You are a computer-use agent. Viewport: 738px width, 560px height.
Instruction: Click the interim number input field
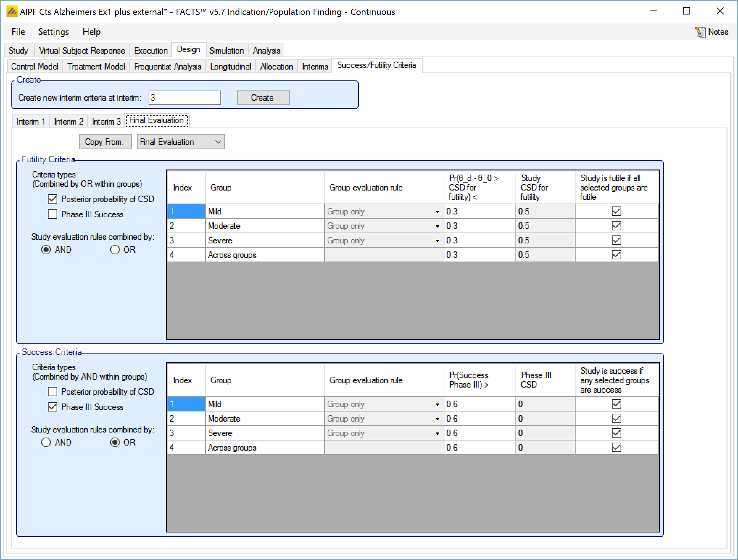click(184, 98)
